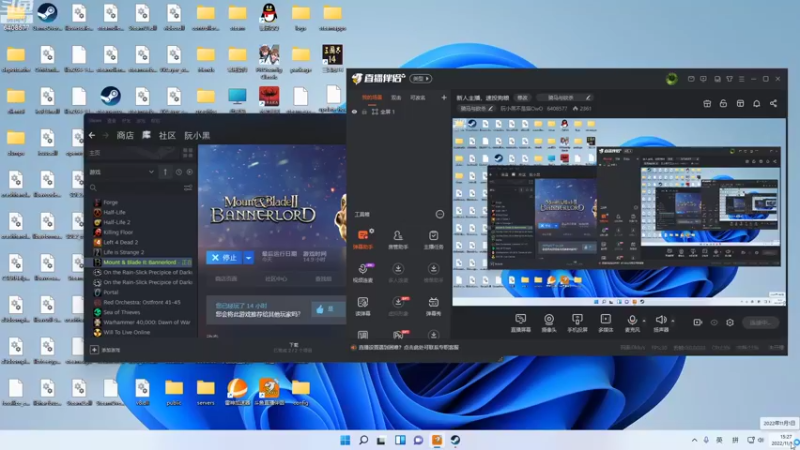This screenshot has height=450, width=800.
Task: Open the Steam menu in Steam menu bar
Action: click(95, 121)
